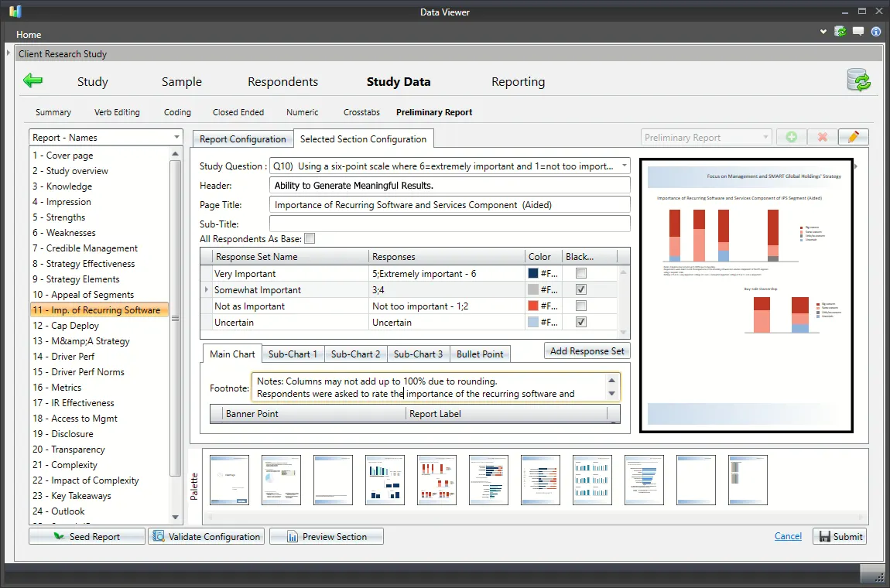This screenshot has width=890, height=588.
Task: Select 1 - Cover page in report list
Action: [x=99, y=156]
